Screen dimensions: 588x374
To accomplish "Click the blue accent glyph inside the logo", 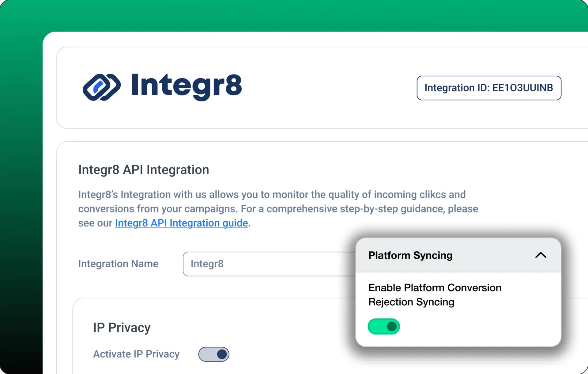I will tap(99, 87).
